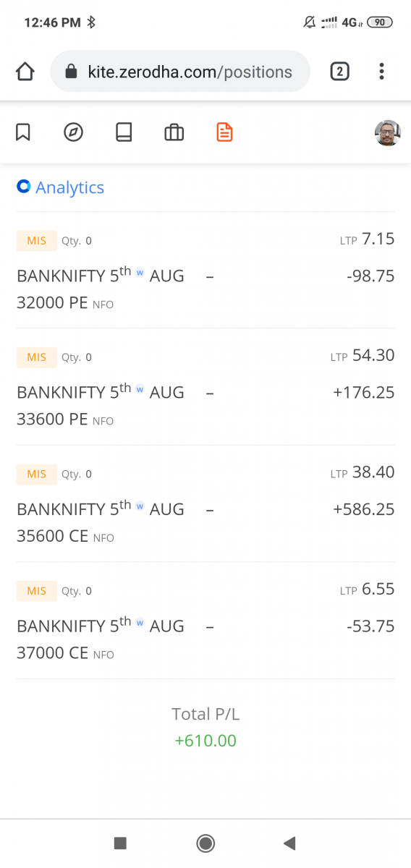The width and height of the screenshot is (411, 868).
Task: Tap the Android home circle button
Action: pyautogui.click(x=205, y=843)
